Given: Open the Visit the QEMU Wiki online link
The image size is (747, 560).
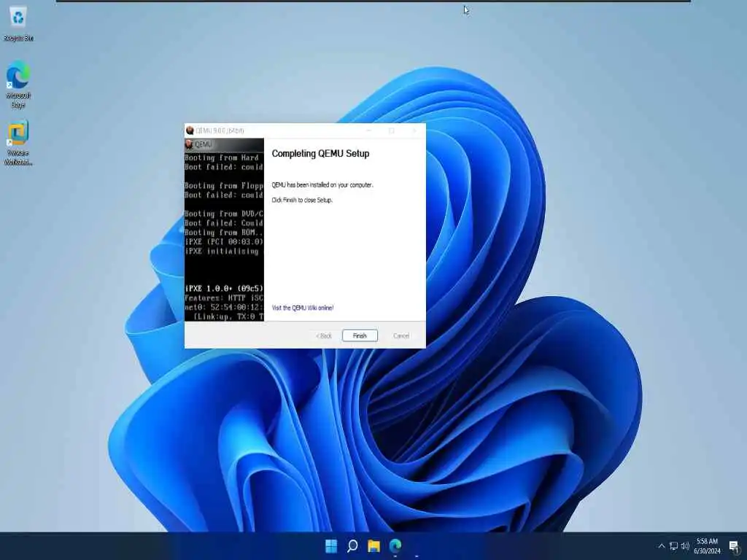Looking at the screenshot, I should click(x=303, y=308).
